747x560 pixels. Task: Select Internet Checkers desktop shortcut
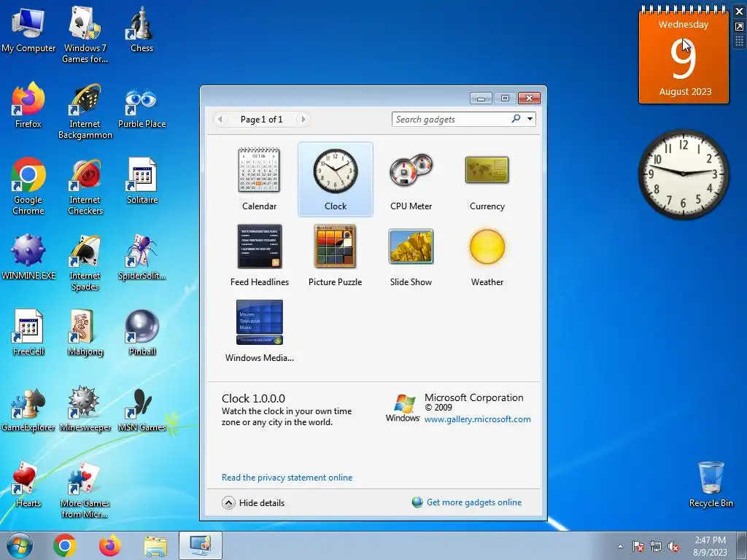[x=85, y=186]
